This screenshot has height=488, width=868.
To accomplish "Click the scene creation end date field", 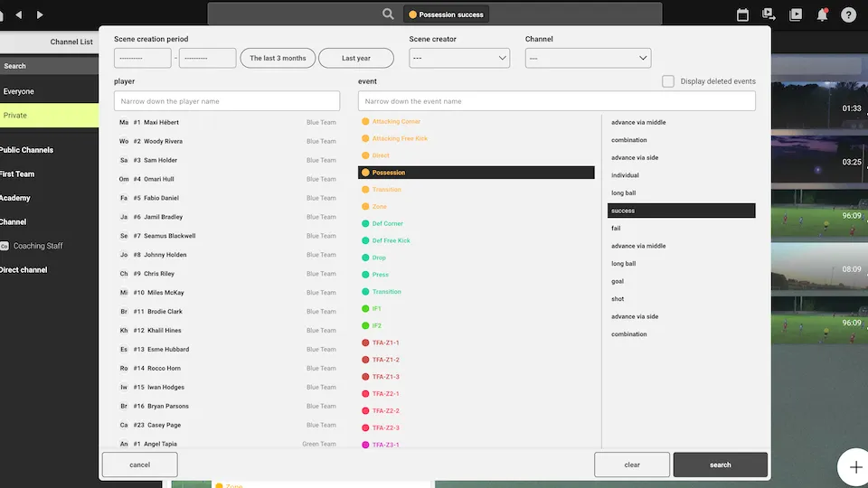I will pos(208,58).
